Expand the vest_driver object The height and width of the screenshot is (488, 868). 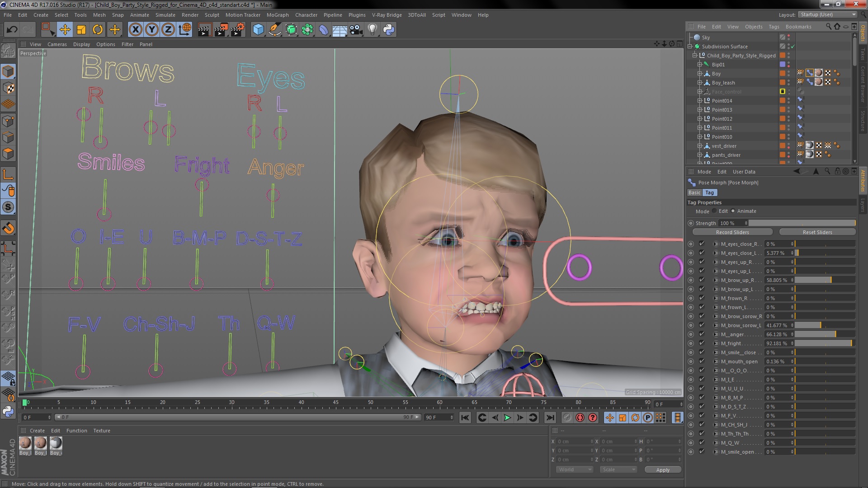[699, 146]
